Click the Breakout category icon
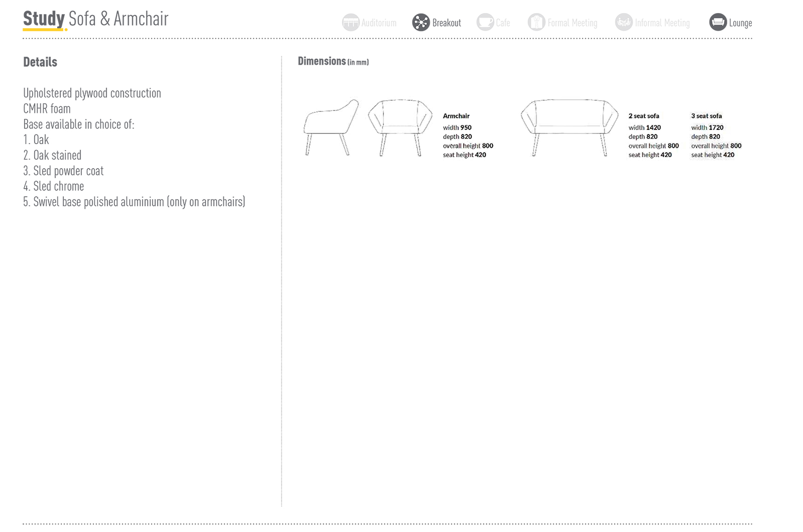The image size is (803, 532). click(x=421, y=23)
